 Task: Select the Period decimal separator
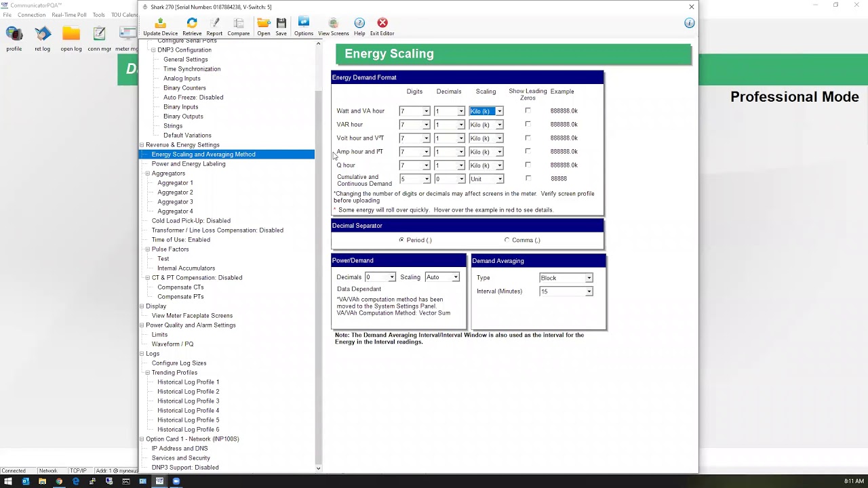click(401, 240)
